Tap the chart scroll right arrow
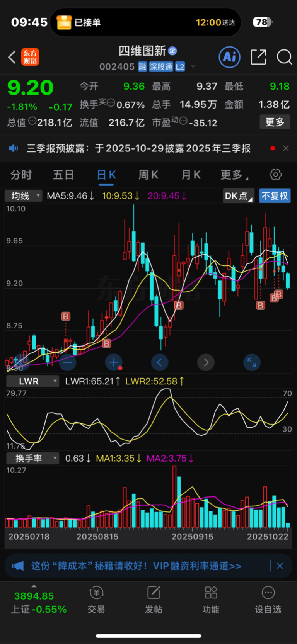This screenshot has width=297, height=644. click(206, 362)
